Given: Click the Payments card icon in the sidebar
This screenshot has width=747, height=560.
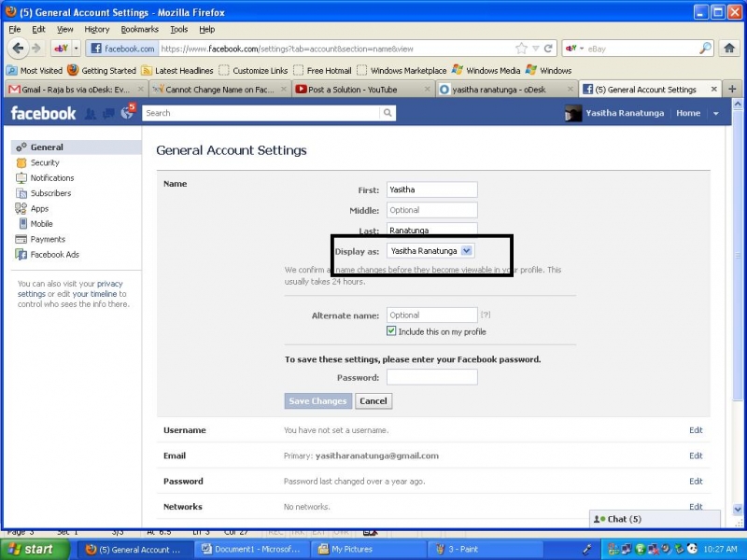Looking at the screenshot, I should (21, 239).
